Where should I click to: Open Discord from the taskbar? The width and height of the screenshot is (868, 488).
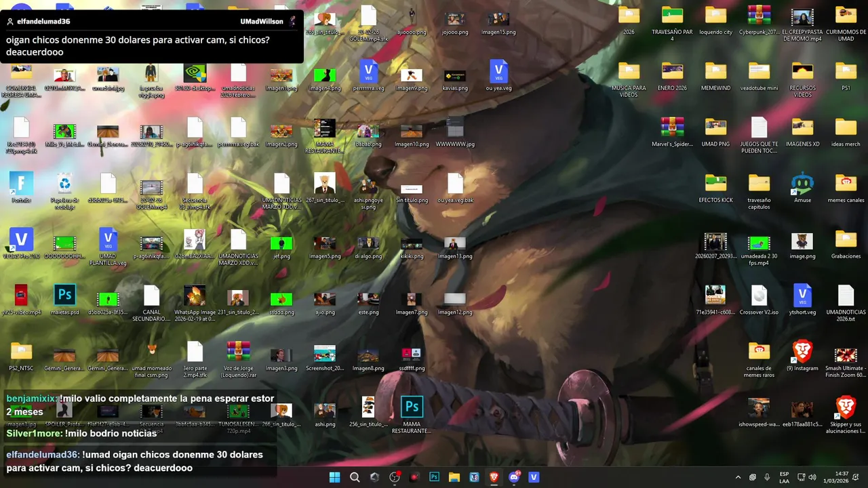(x=514, y=477)
